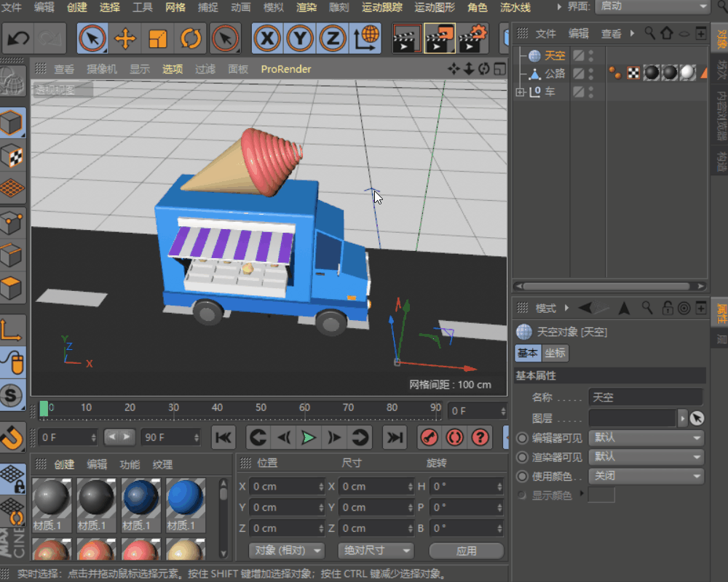Enable autokeying record button
728x582 pixels.
click(x=454, y=437)
